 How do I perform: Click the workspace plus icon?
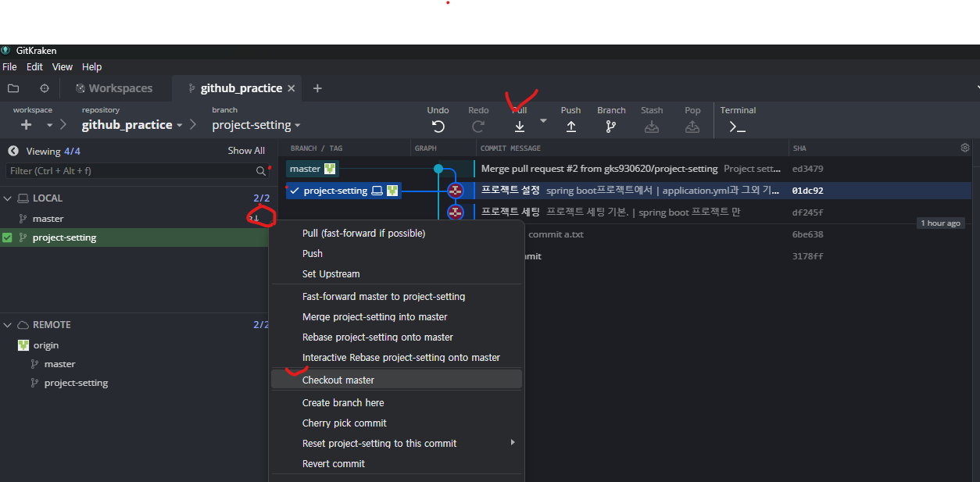[27, 125]
